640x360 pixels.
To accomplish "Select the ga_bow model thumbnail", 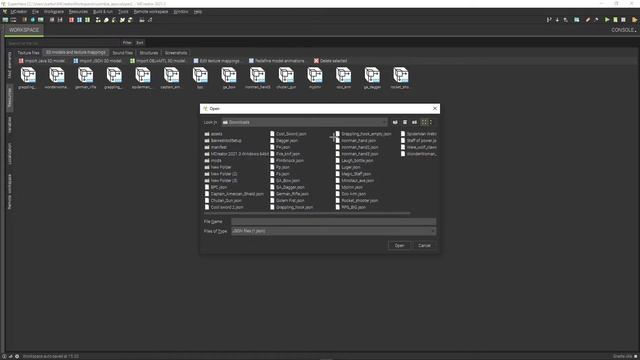I will (229, 78).
